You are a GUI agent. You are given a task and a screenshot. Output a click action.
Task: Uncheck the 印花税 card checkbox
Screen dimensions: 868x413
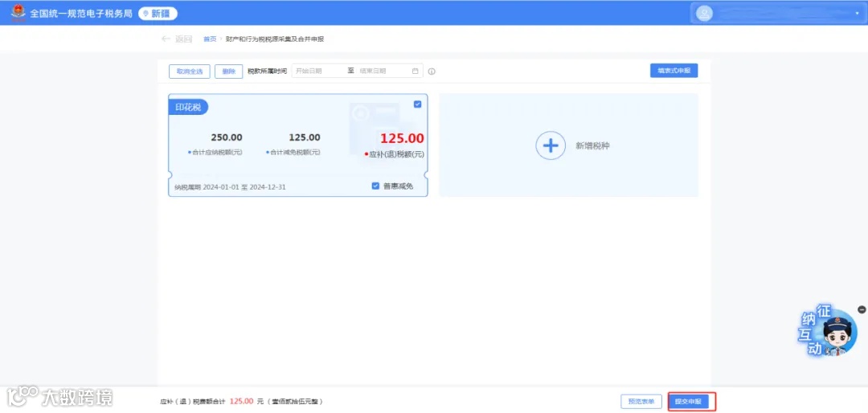(x=417, y=104)
